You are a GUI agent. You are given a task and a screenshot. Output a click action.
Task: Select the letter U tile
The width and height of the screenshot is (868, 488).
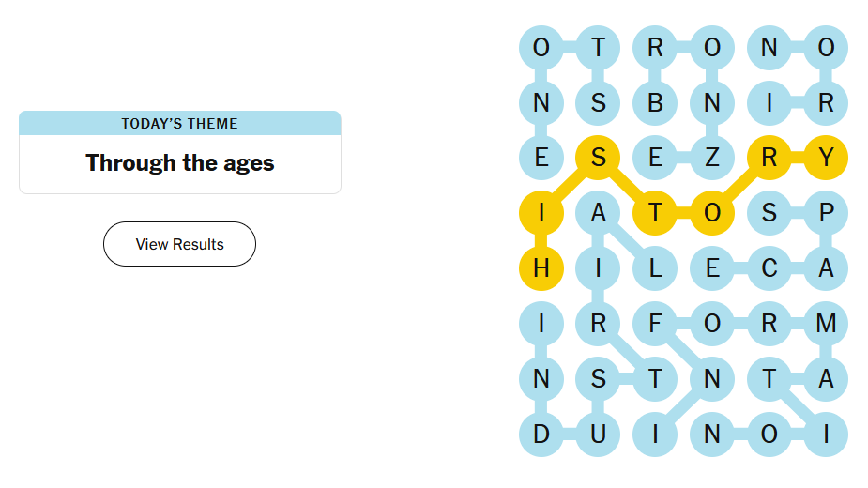pyautogui.click(x=599, y=435)
